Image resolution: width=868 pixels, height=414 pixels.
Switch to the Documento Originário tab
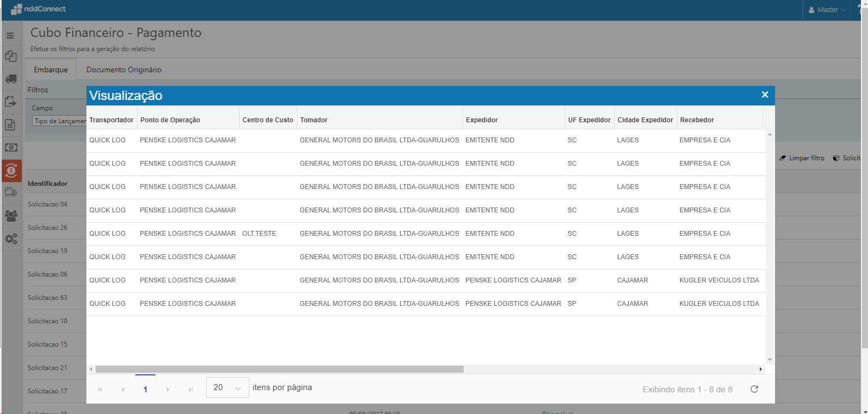click(x=124, y=70)
